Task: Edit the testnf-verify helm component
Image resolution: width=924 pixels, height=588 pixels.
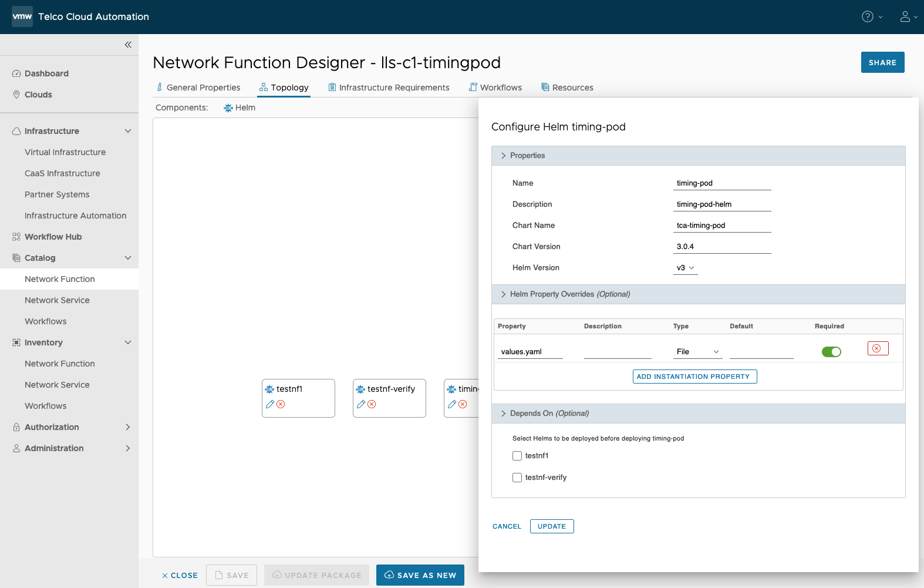Action: pyautogui.click(x=361, y=404)
